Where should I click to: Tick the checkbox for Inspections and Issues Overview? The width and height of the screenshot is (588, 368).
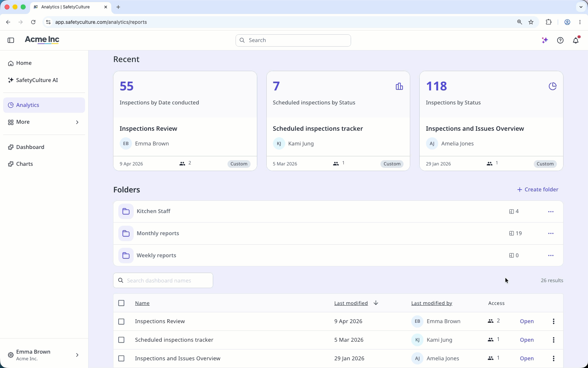tap(121, 359)
